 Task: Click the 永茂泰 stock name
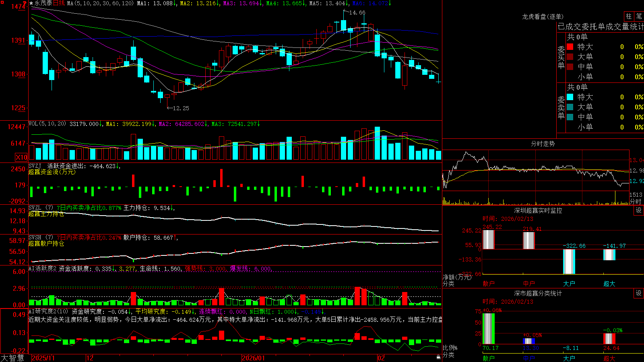[43, 3]
